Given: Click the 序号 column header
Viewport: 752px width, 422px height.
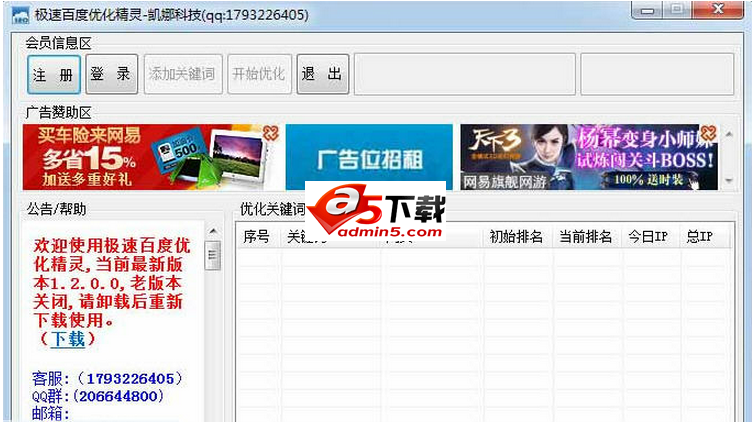Looking at the screenshot, I should pos(257,236).
